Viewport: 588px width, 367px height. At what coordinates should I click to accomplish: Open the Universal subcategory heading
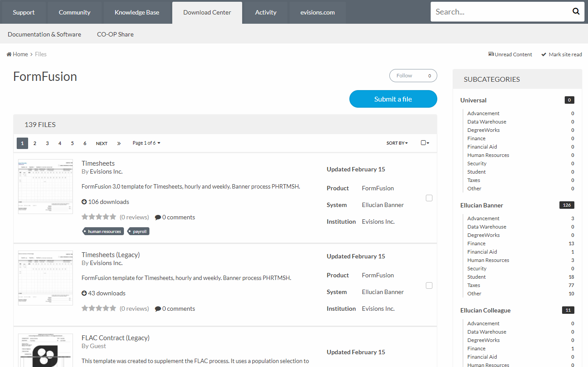[x=473, y=100]
